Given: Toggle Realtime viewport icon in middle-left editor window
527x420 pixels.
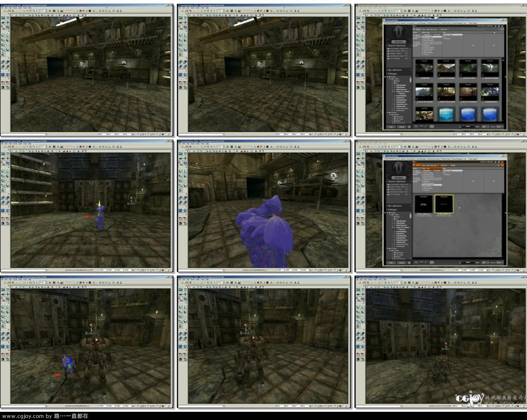Looking at the screenshot, I should click(16, 151).
